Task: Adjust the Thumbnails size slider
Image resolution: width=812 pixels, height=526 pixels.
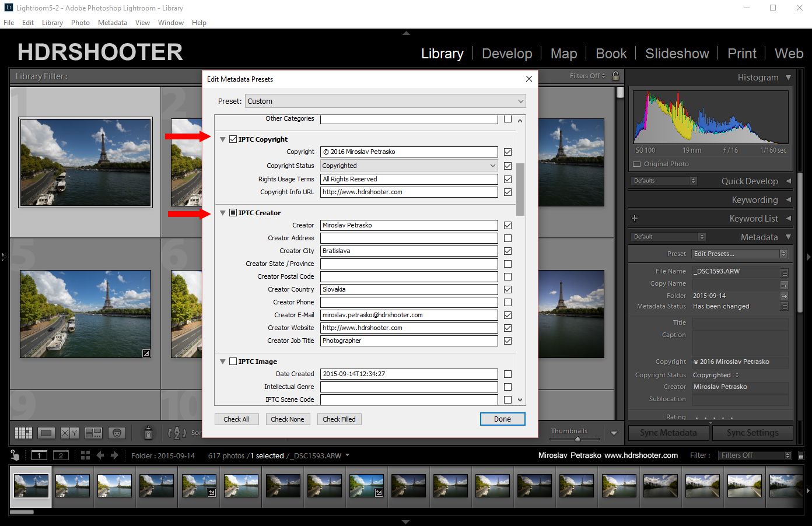Action: click(577, 439)
